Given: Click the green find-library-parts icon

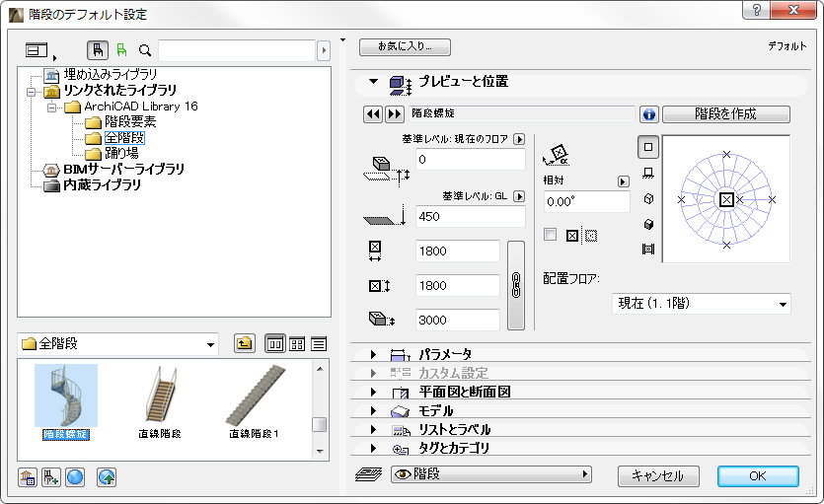Looking at the screenshot, I should [x=122, y=50].
